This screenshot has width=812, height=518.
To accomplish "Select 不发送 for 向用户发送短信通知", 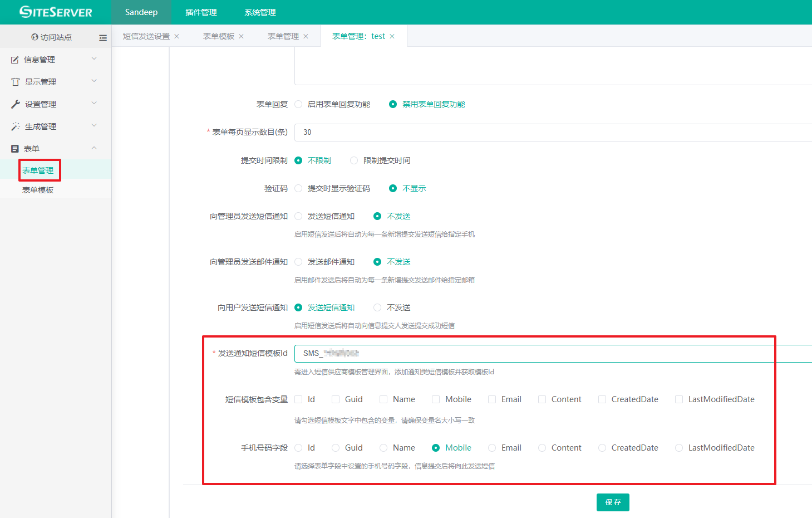I will pyautogui.click(x=377, y=307).
